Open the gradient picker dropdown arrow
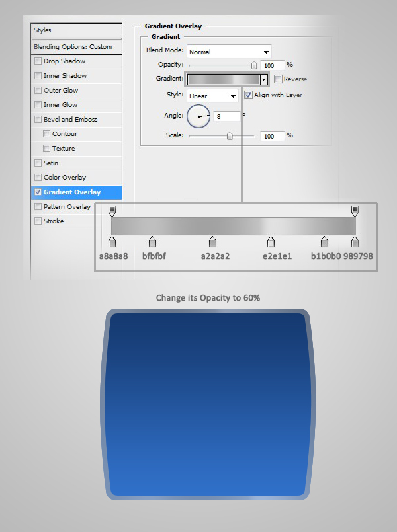The height and width of the screenshot is (532, 397). (x=264, y=79)
